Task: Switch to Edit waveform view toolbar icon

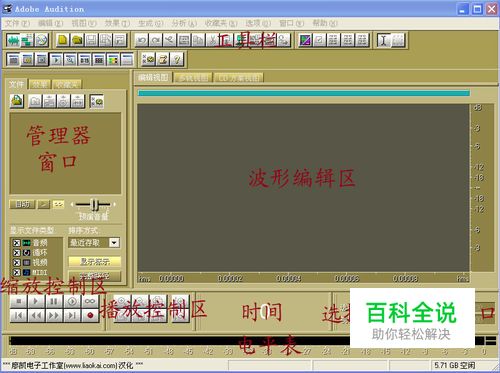Action: (x=13, y=40)
